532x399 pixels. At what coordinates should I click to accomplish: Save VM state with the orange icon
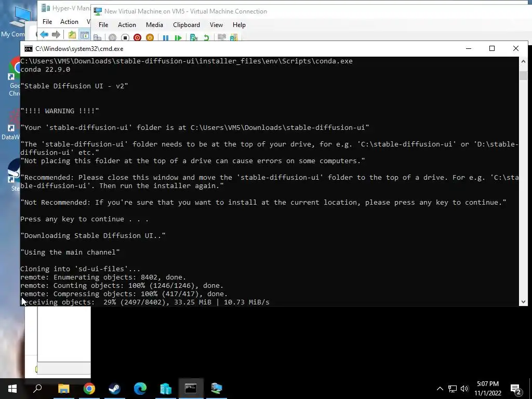(150, 37)
